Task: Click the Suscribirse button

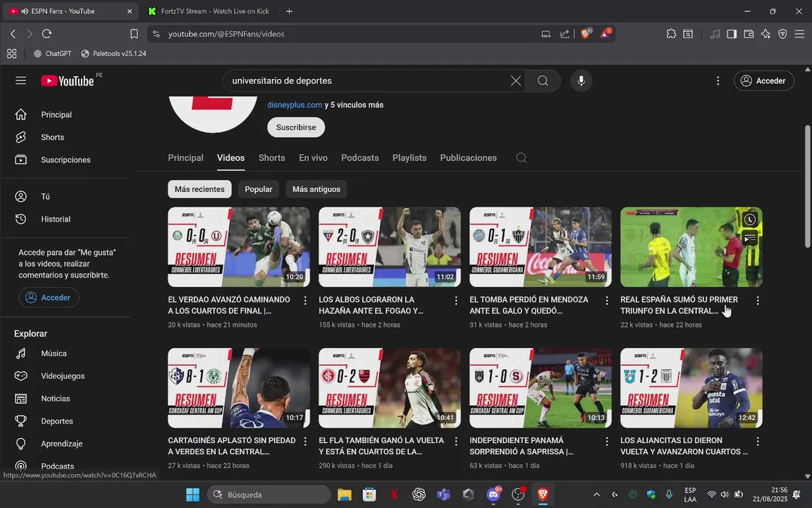Action: (296, 127)
